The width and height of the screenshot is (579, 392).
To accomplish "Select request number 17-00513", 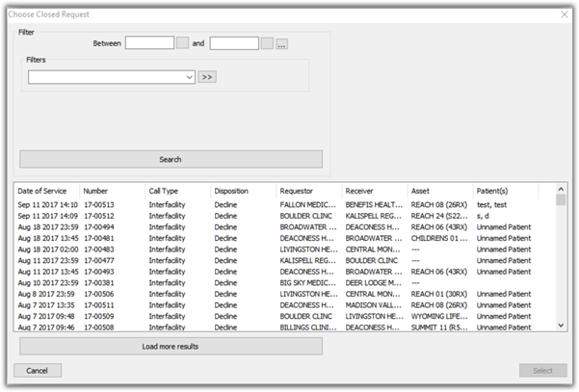I will coord(99,204).
